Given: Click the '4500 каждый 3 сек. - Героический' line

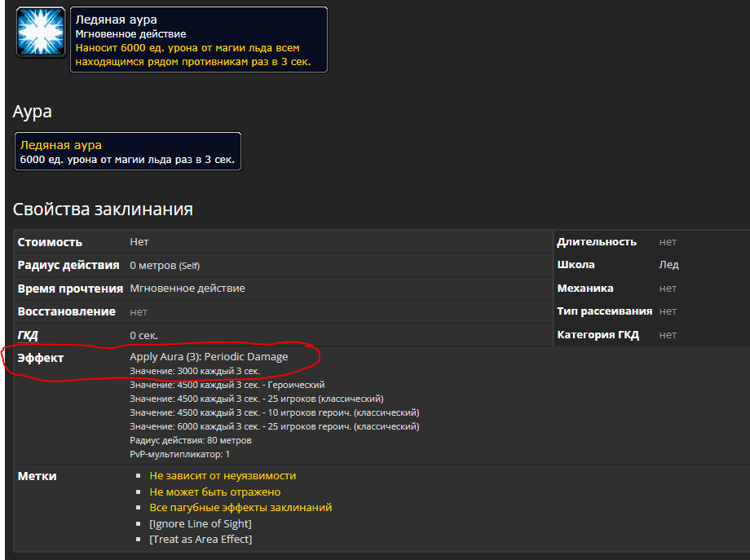Looking at the screenshot, I should click(x=227, y=385).
